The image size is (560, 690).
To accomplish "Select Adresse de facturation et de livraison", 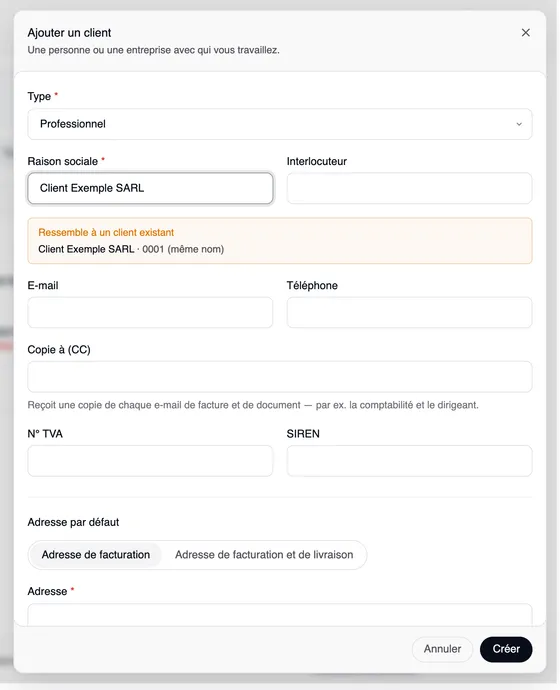I will pos(264,555).
